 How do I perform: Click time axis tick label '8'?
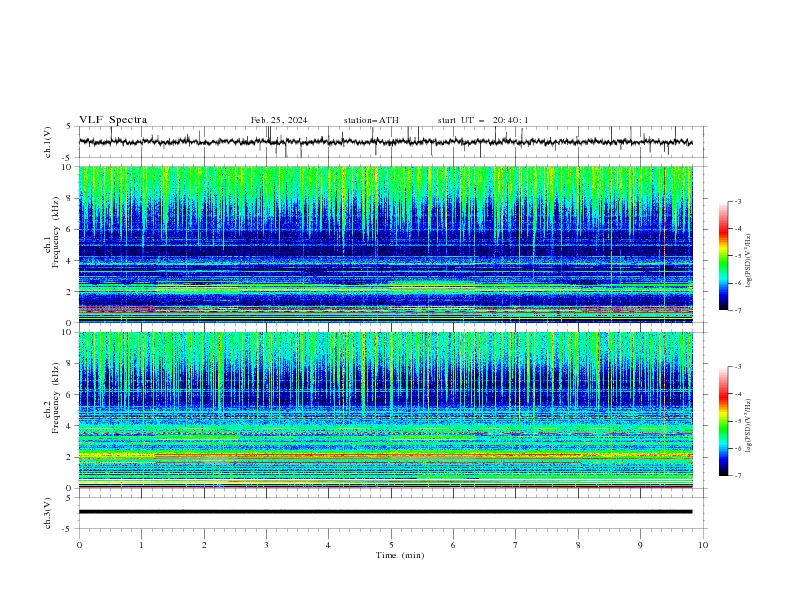[x=578, y=545]
